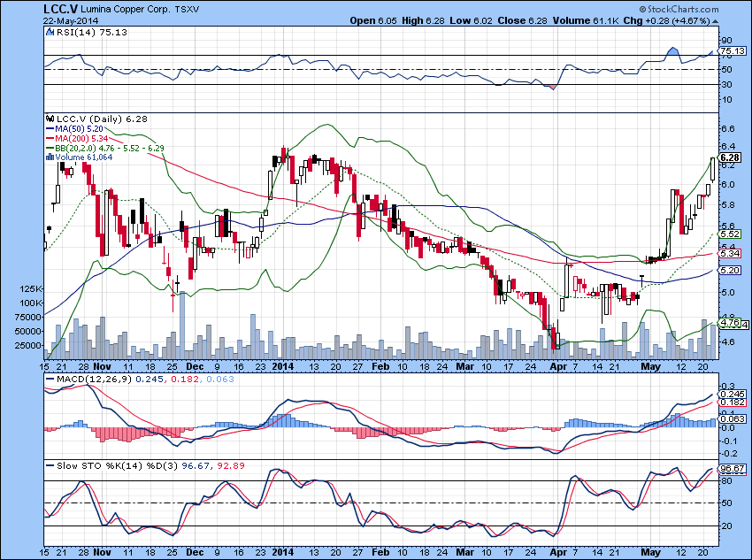
Task: Click the TSXV exchange label
Action: coord(188,9)
